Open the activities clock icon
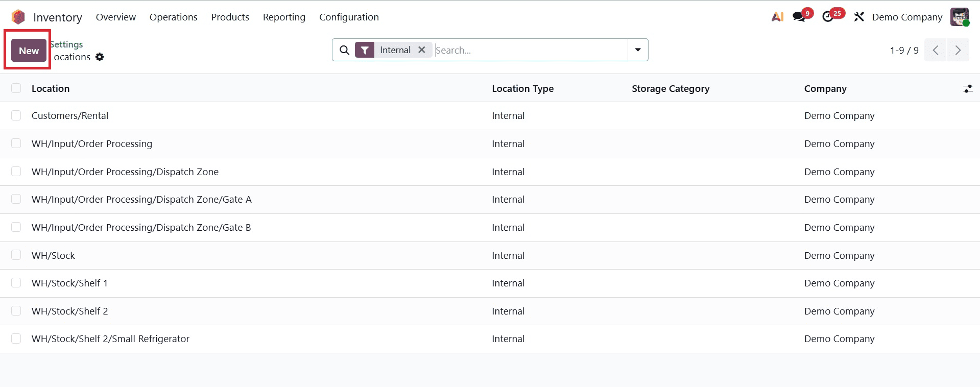Viewport: 980px width, 387px height. [x=828, y=17]
